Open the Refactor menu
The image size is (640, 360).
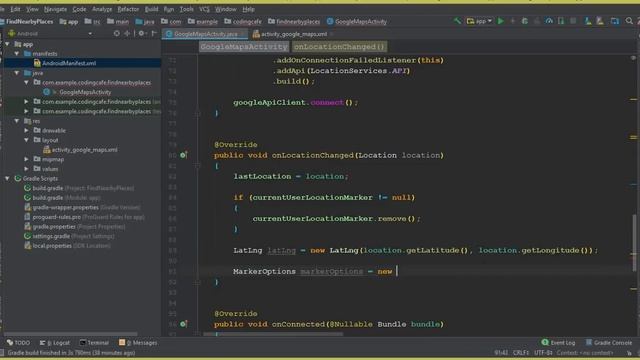click(x=128, y=9)
